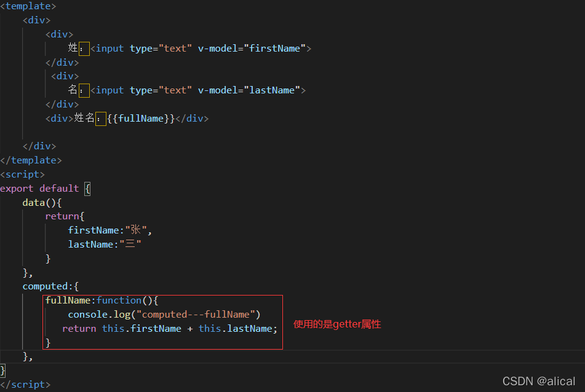Click the opening script tag

click(22, 174)
